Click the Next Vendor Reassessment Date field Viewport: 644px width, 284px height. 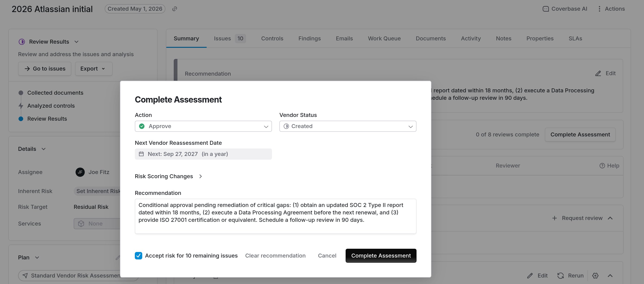tap(203, 154)
